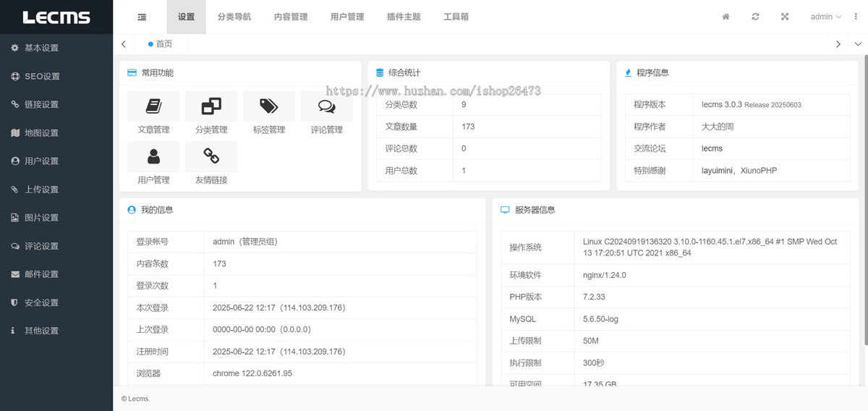868x411 pixels.
Task: Open 用户设置 in the sidebar
Action: (56, 161)
